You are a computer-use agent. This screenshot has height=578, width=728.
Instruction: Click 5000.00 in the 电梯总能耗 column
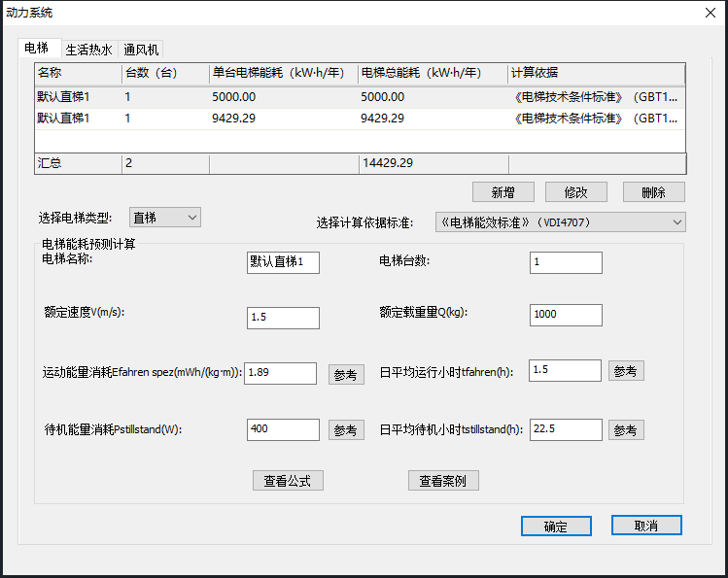[383, 97]
